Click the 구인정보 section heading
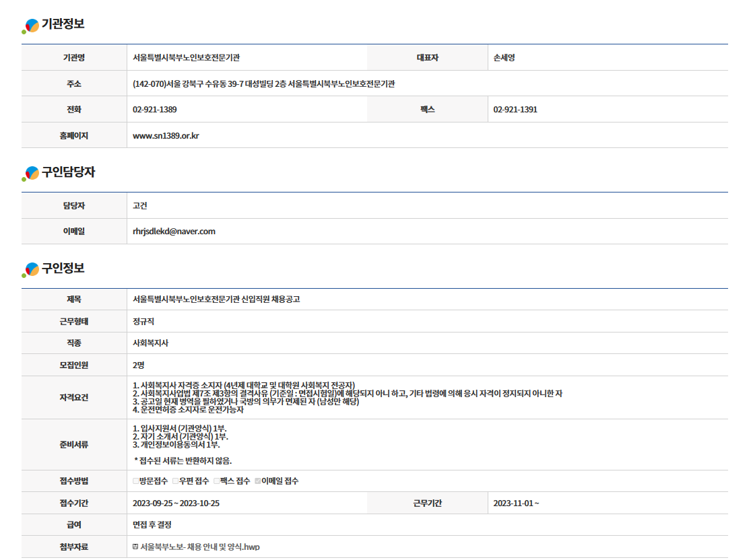This screenshot has width=749, height=560. click(x=63, y=268)
